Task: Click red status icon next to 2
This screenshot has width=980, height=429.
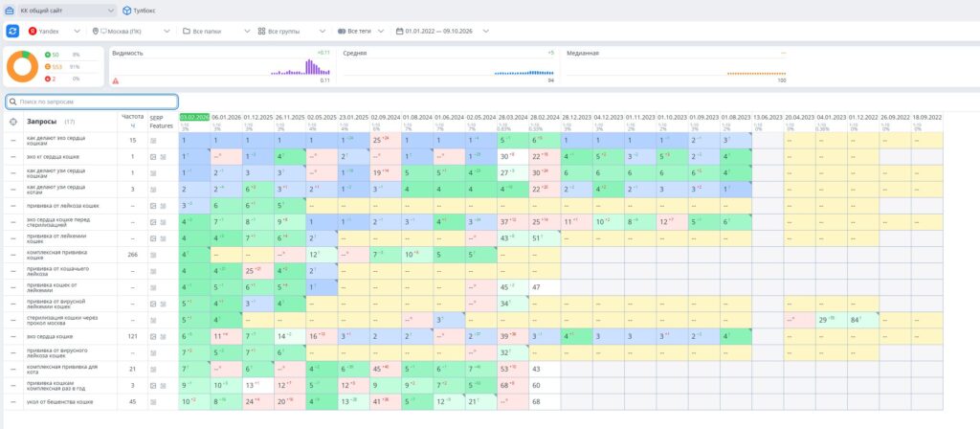Action: pyautogui.click(x=48, y=79)
